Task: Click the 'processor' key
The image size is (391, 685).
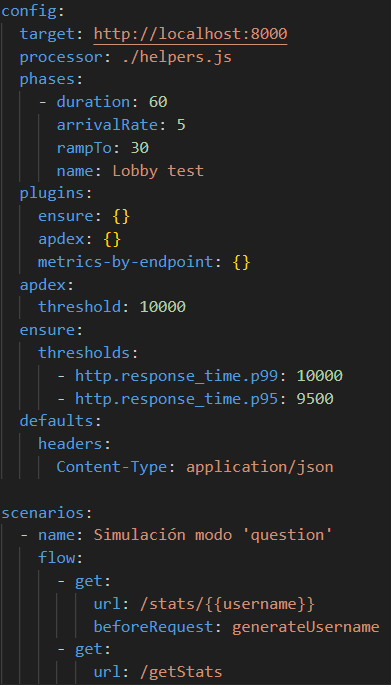Action: click(61, 57)
